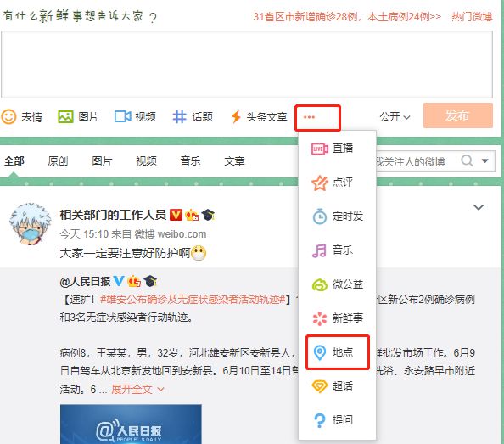Click the three-dot more options button

tap(317, 118)
